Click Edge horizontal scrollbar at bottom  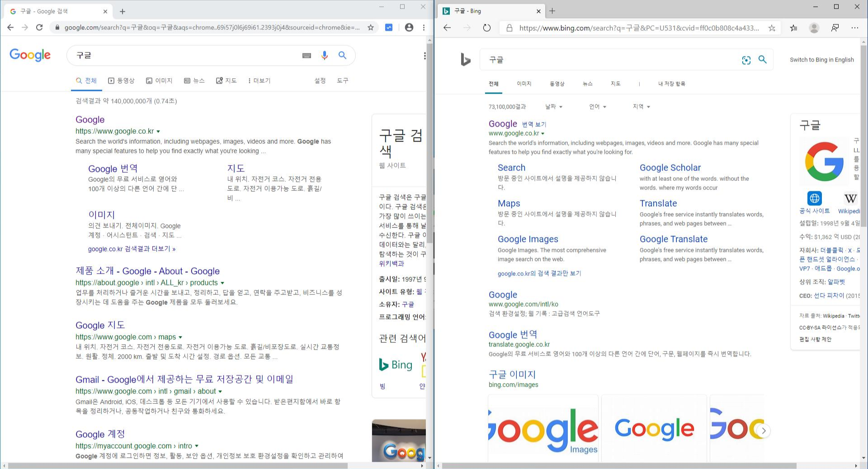pyautogui.click(x=619, y=466)
